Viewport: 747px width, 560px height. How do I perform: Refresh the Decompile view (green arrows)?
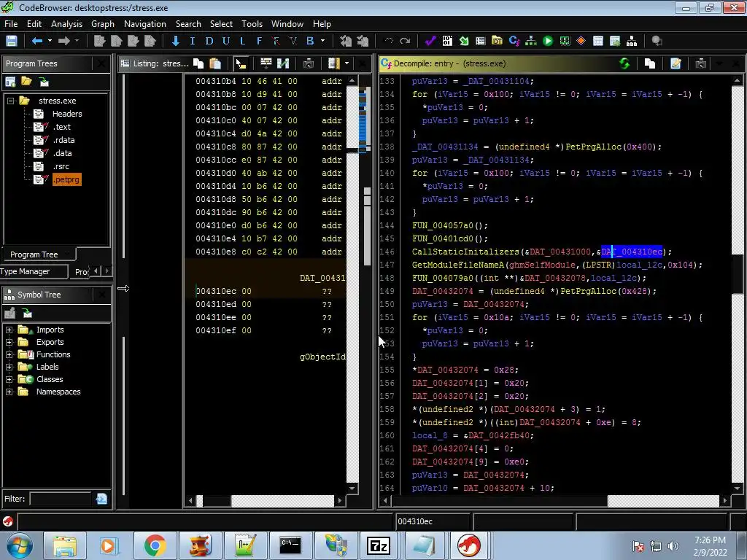[624, 63]
